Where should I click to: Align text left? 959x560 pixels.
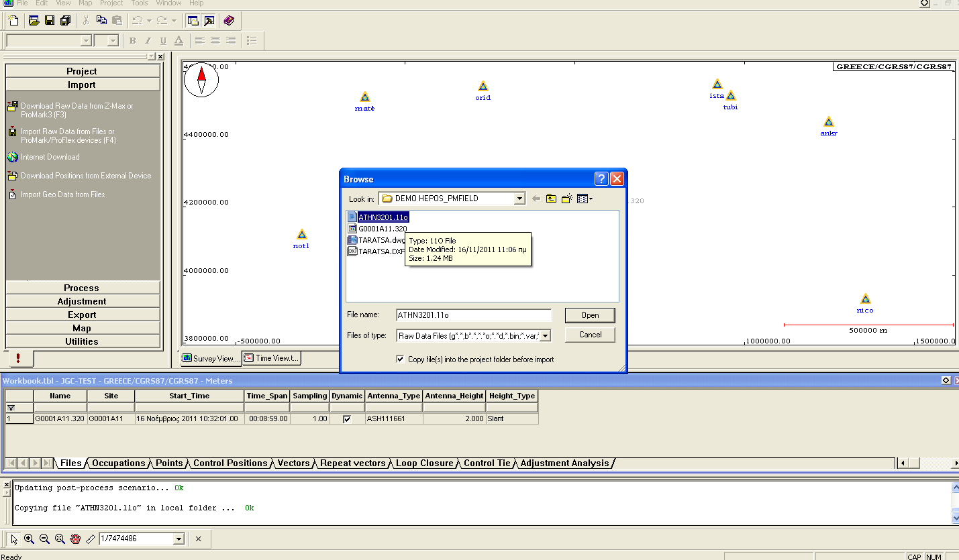point(199,41)
